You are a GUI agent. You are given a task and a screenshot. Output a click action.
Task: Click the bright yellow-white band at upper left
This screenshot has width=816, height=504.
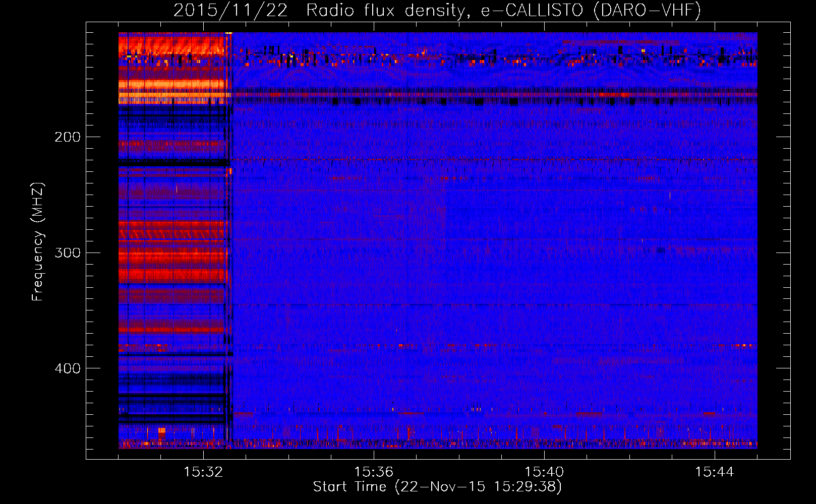[x=171, y=94]
